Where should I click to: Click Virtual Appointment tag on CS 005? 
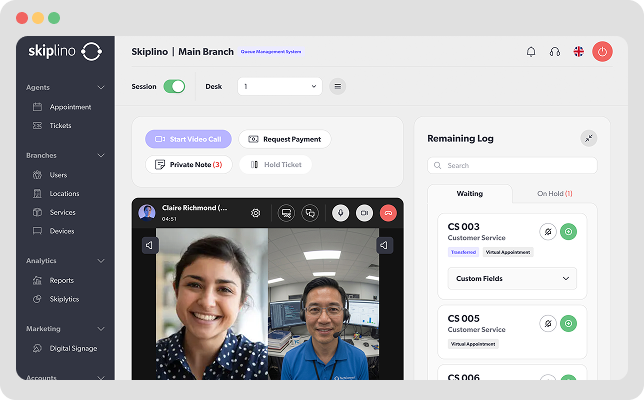pos(473,344)
